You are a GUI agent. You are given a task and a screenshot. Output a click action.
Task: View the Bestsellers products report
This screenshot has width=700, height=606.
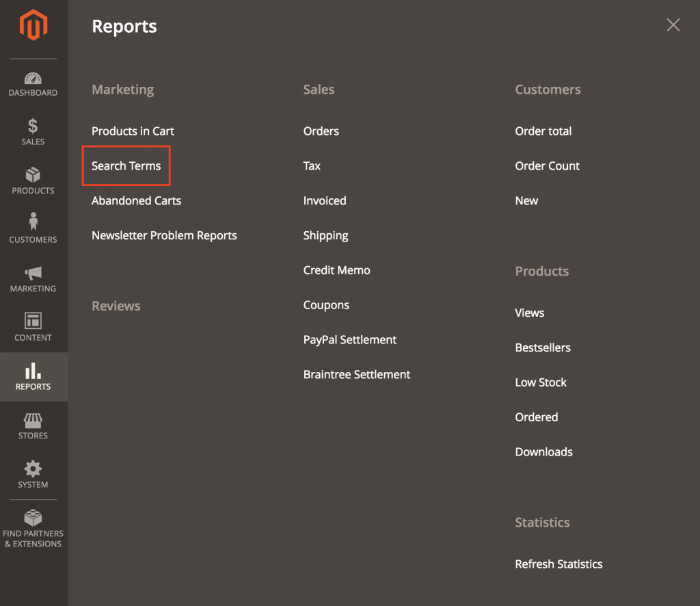[x=542, y=348]
